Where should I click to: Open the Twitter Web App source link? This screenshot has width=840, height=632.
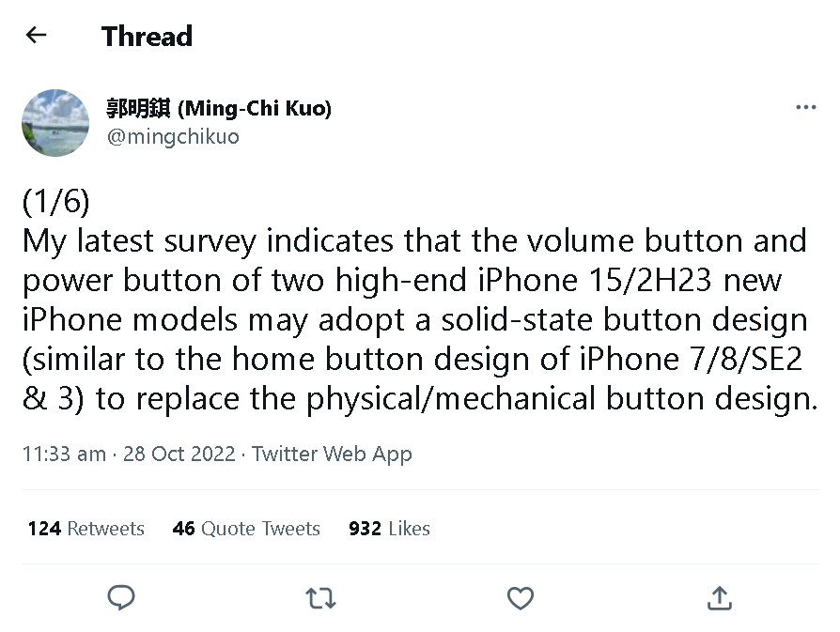(x=332, y=454)
